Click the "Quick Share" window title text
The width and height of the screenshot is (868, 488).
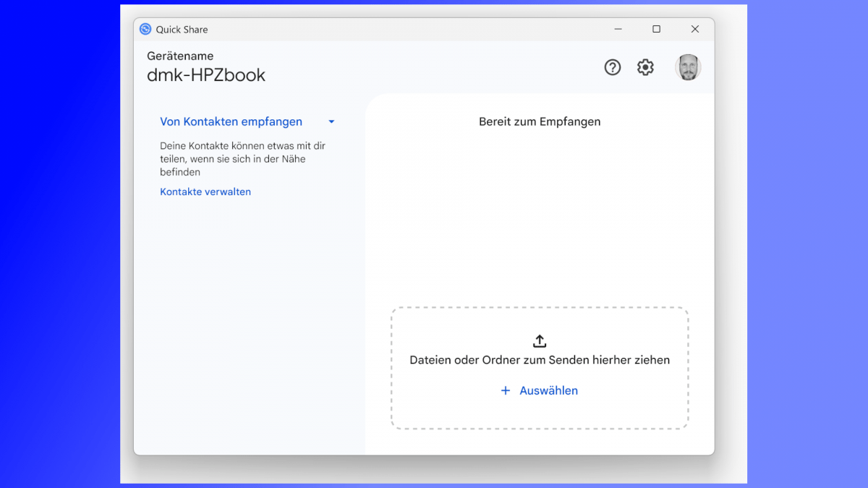click(x=182, y=30)
